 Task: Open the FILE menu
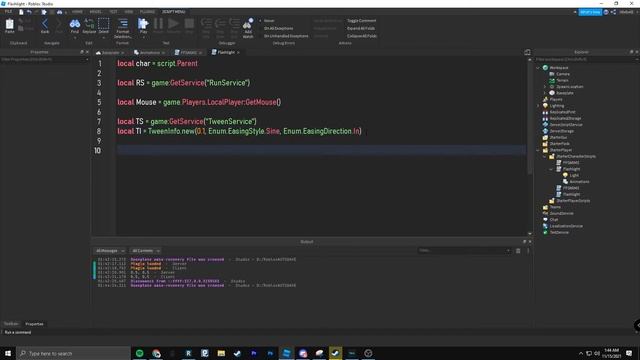(8, 12)
